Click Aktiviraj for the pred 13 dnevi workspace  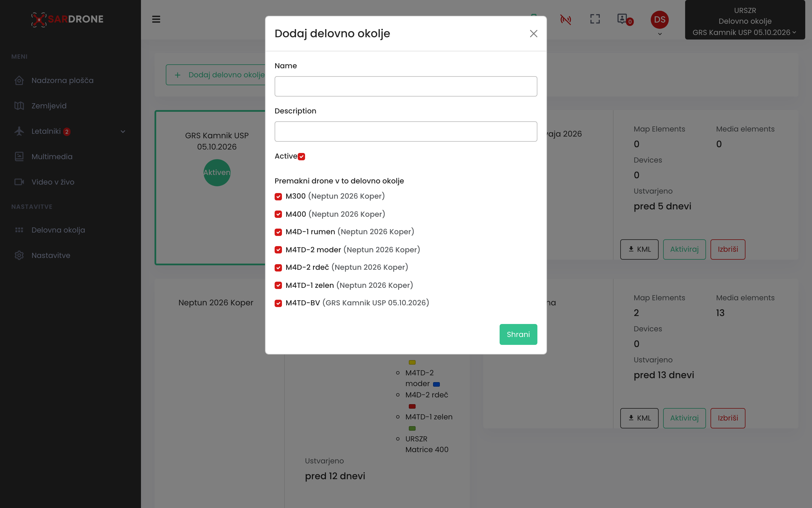[684, 418]
